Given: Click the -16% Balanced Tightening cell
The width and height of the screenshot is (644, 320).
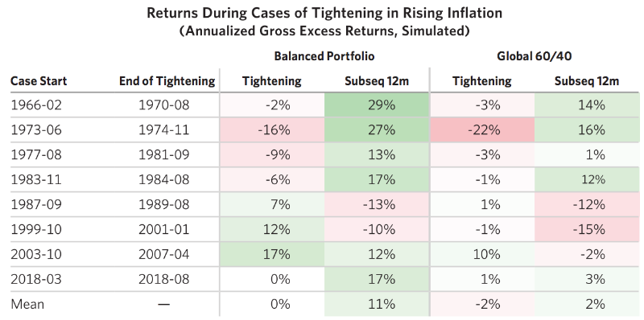Looking at the screenshot, I should coord(272,130).
